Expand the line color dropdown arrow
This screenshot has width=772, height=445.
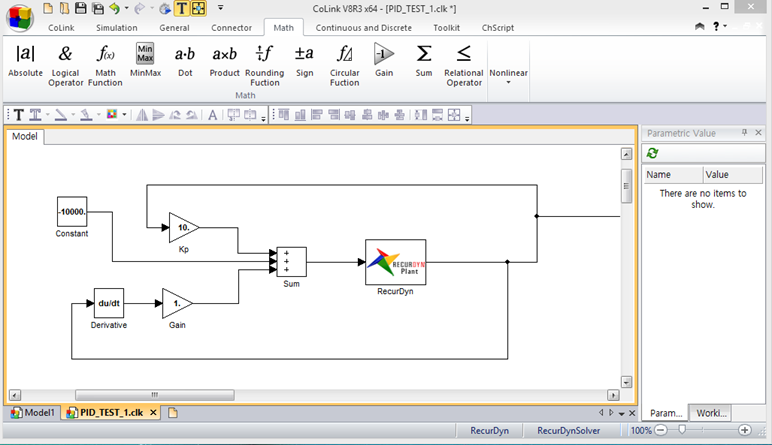(73, 115)
